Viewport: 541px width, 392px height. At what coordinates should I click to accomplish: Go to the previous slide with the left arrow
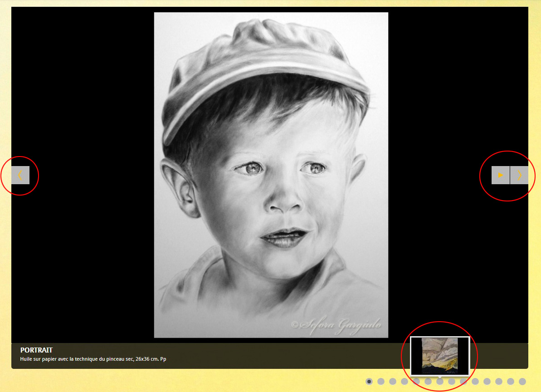[x=20, y=175]
